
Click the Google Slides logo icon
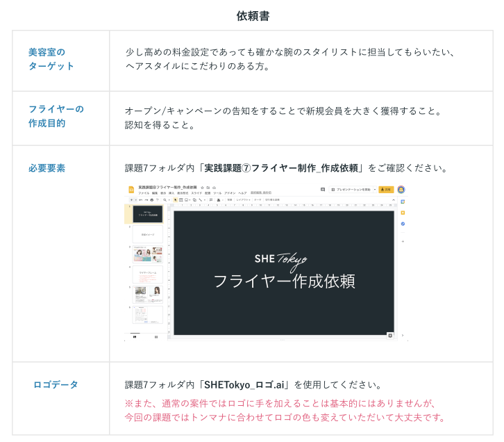coord(131,189)
